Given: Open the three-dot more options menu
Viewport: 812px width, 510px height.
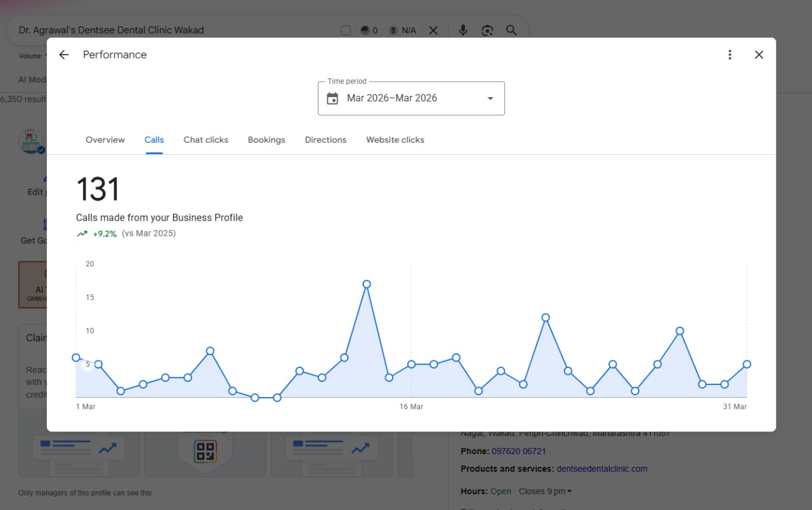Looking at the screenshot, I should [x=730, y=55].
